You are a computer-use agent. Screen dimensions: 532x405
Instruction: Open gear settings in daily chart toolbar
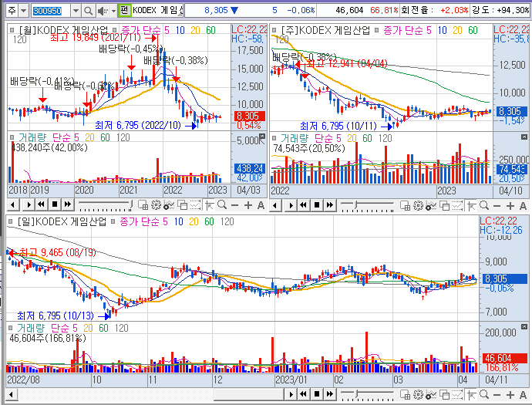pos(418,395)
